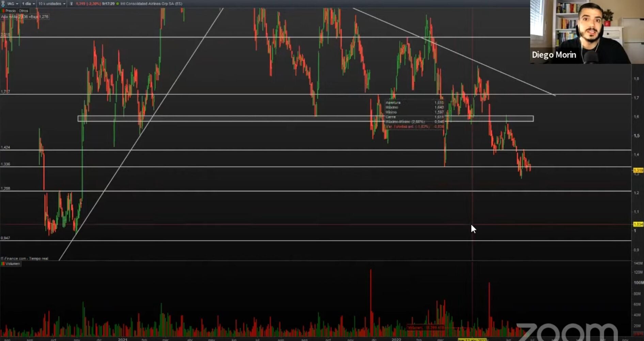The width and height of the screenshot is (644, 341).
Task: Click the 1,424 horizontal level label
Action: (5, 147)
